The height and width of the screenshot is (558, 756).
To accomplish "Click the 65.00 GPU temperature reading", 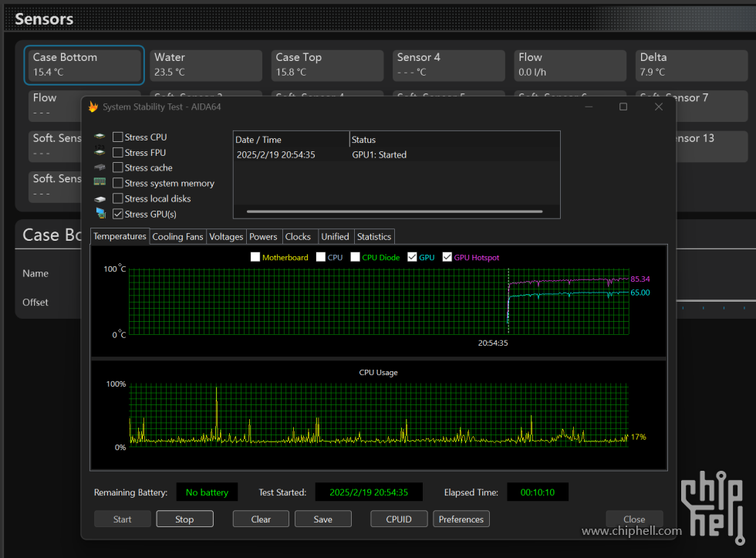I will pyautogui.click(x=640, y=293).
